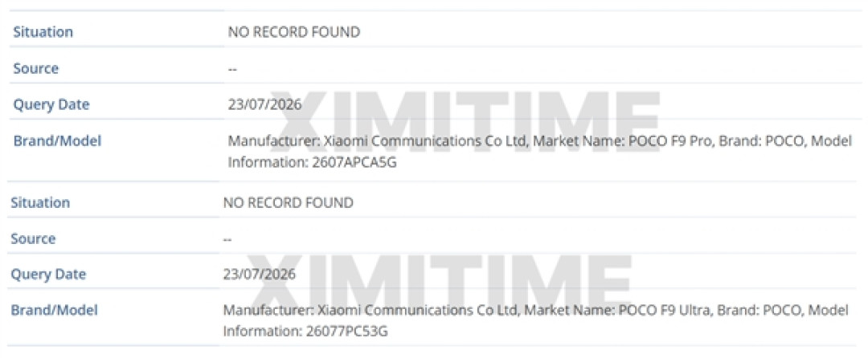Click the second Brand/Model label
The width and height of the screenshot is (868, 358).
click(55, 311)
